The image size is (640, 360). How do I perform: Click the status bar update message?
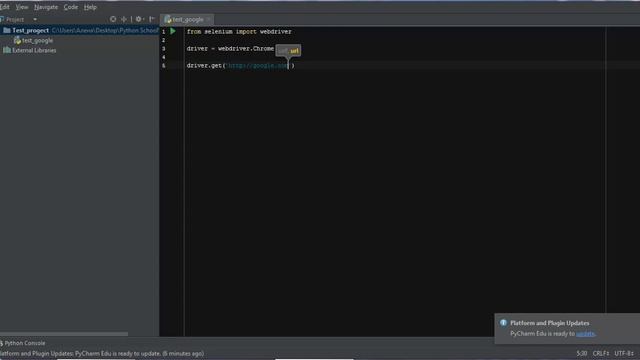(x=102, y=353)
